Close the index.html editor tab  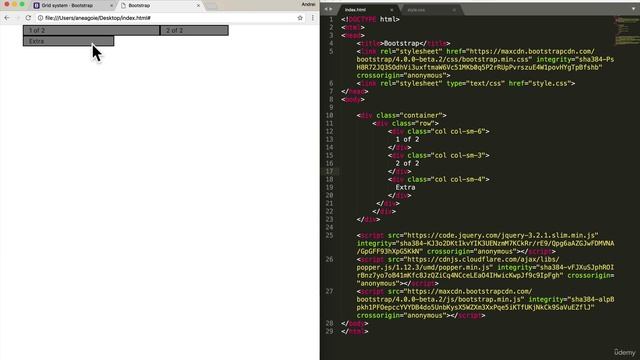391,10
